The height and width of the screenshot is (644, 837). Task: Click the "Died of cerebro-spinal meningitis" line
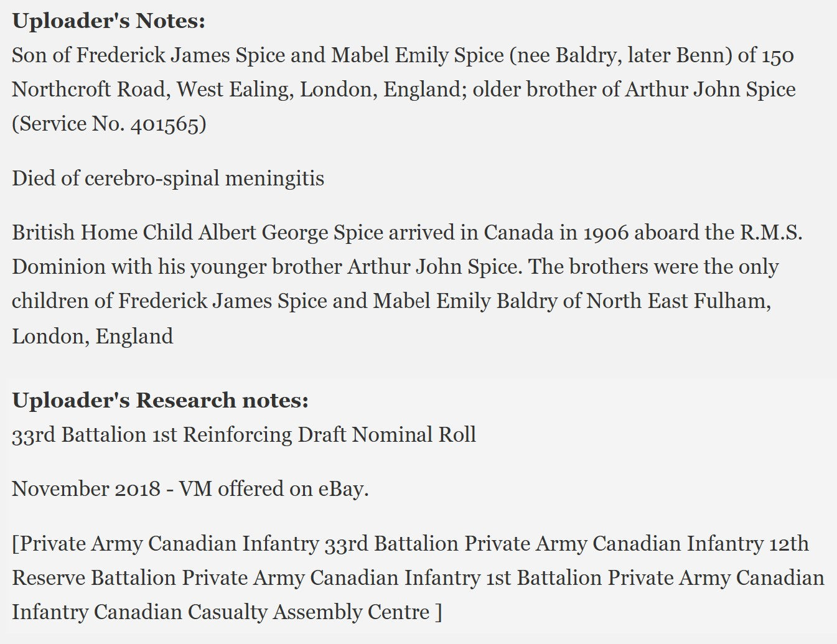(x=168, y=179)
